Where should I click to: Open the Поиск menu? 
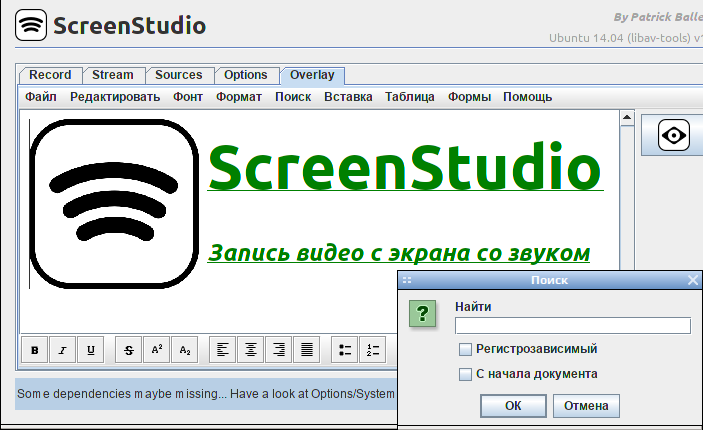[x=293, y=97]
